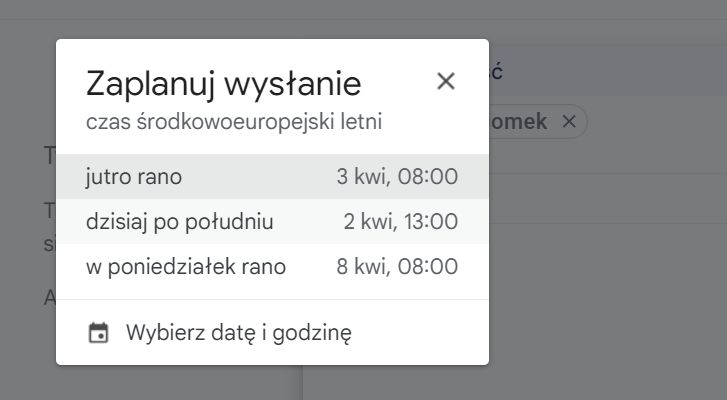Image resolution: width=727 pixels, height=400 pixels.
Task: Click the "2 kwi, 13:00" time
Action: click(x=400, y=221)
